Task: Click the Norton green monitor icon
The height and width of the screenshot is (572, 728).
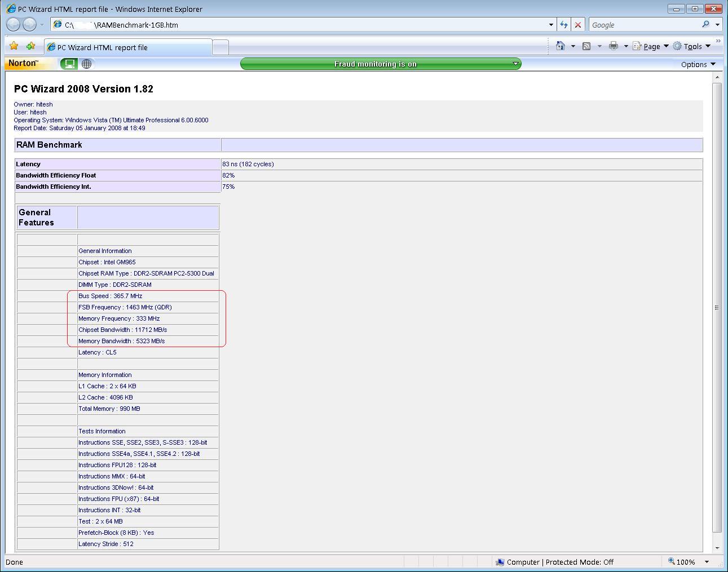Action: click(69, 64)
